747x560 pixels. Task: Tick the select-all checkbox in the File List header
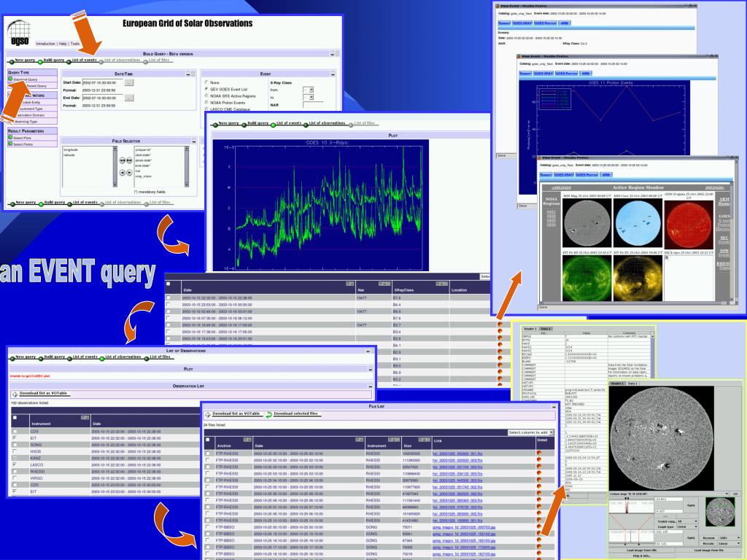(x=207, y=440)
